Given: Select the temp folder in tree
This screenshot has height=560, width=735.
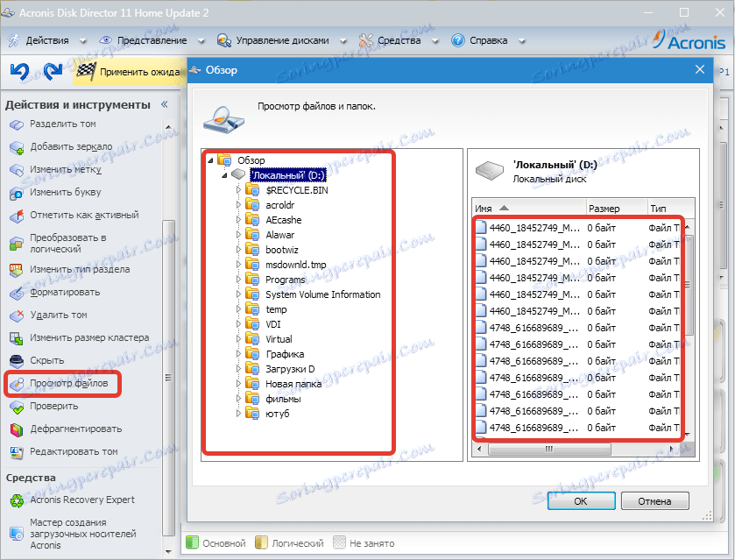Looking at the screenshot, I should (x=276, y=309).
